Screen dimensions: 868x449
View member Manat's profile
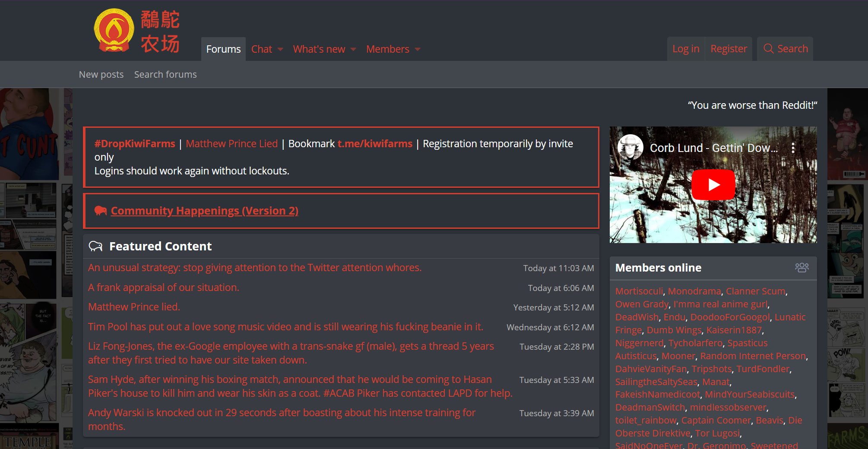coord(716,382)
